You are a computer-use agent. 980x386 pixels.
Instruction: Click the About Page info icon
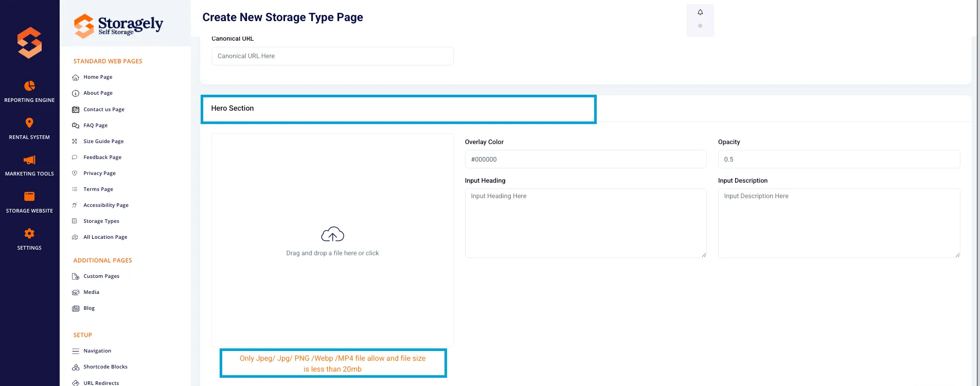tap(76, 93)
